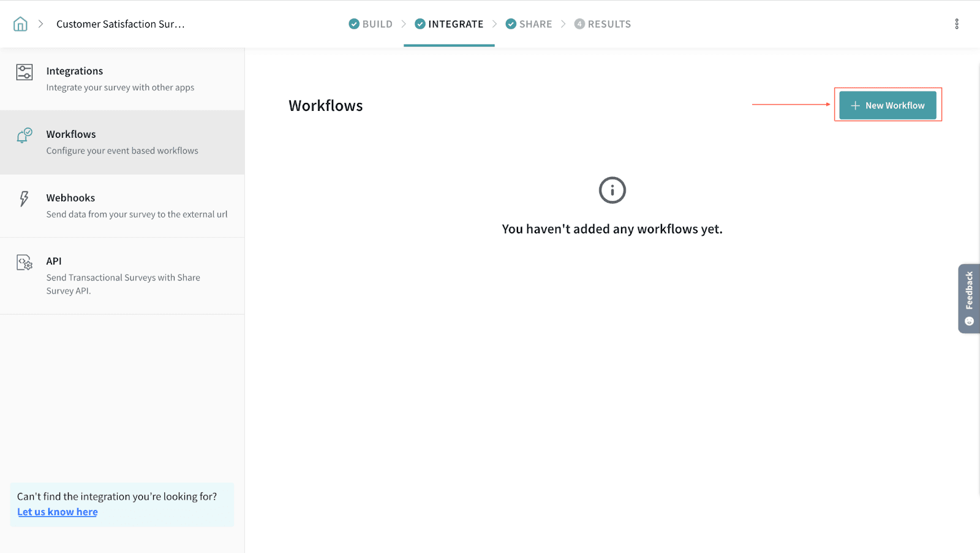Screen dimensions: 980x553
Task: Open the RESULTS step tab
Action: point(602,24)
